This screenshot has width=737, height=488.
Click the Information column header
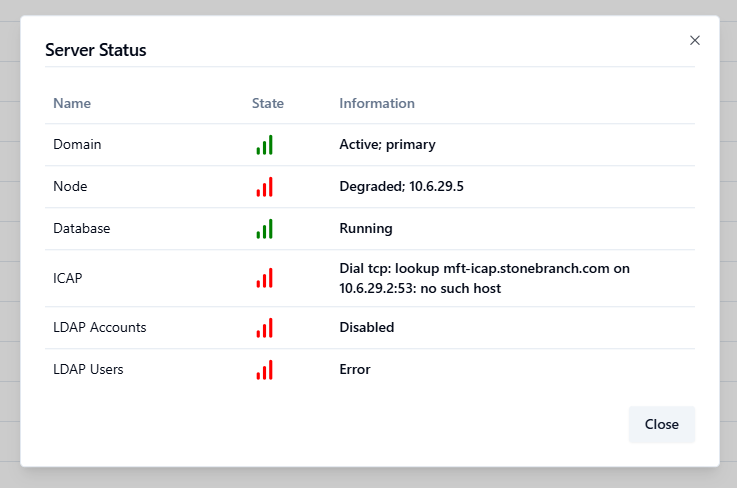pos(377,103)
